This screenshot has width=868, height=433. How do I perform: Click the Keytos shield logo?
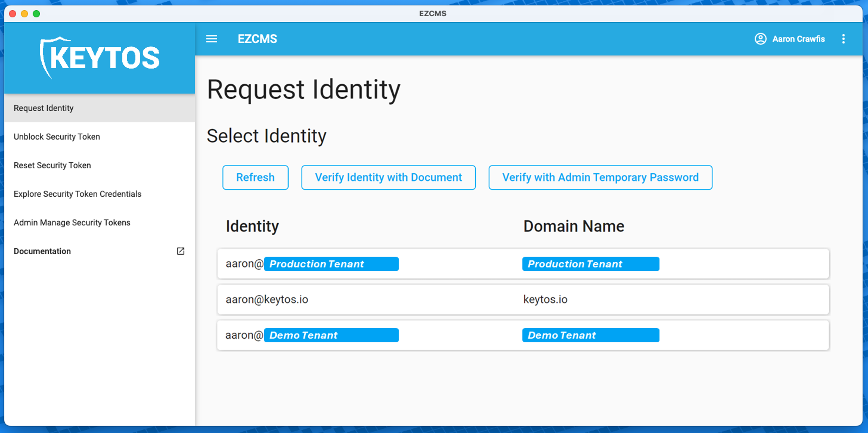coord(100,56)
